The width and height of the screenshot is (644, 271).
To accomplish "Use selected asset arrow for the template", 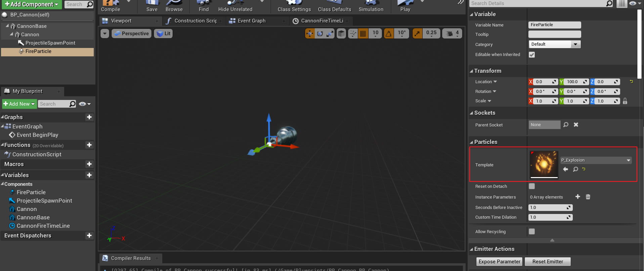I will 565,169.
